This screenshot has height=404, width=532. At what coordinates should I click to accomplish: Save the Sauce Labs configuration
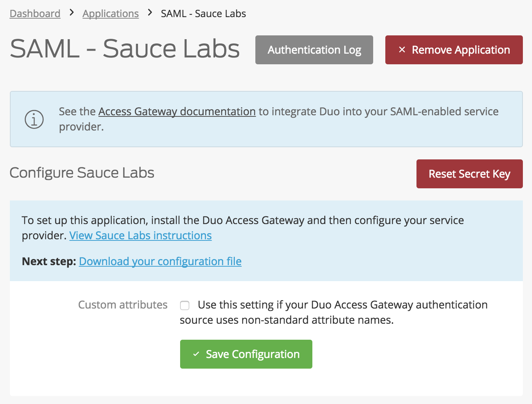[x=246, y=354]
